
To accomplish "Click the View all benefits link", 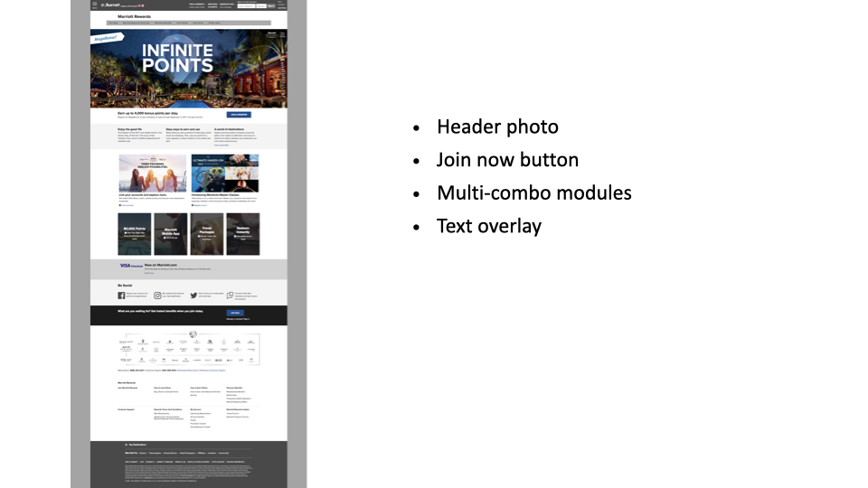I will point(222,145).
